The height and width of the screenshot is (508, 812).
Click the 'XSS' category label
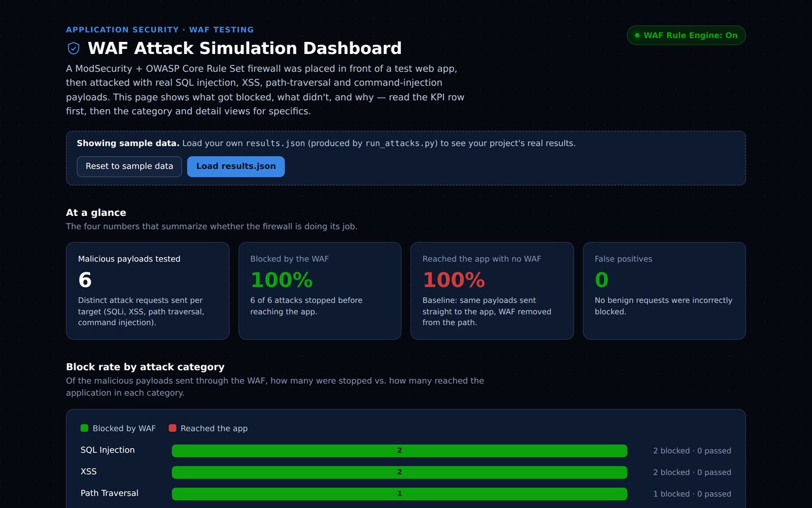(89, 472)
